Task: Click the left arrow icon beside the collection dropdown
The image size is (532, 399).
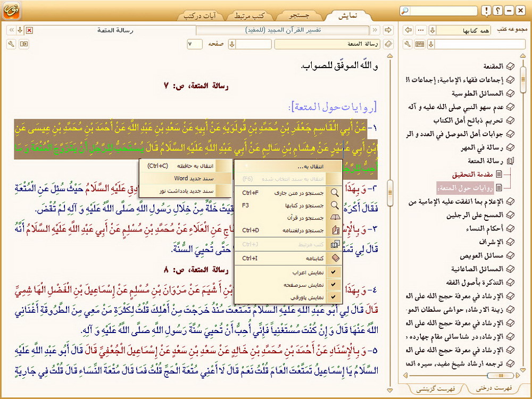Action: click(x=409, y=30)
